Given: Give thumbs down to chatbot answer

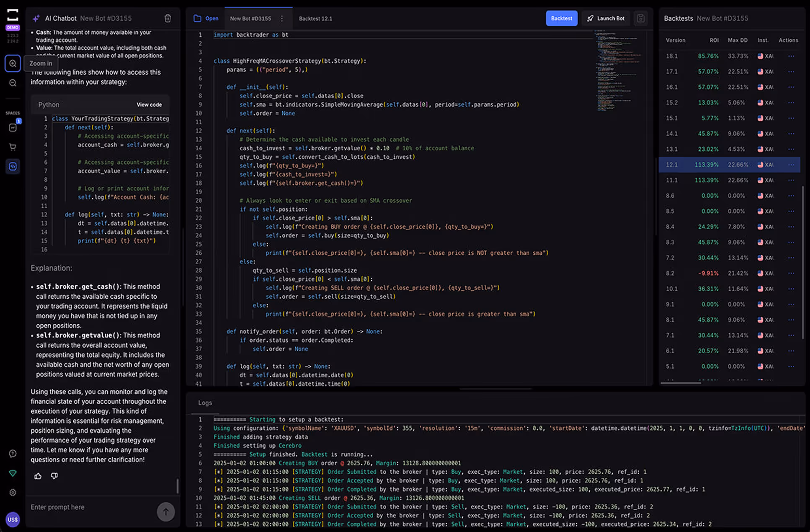Looking at the screenshot, I should 54,476.
